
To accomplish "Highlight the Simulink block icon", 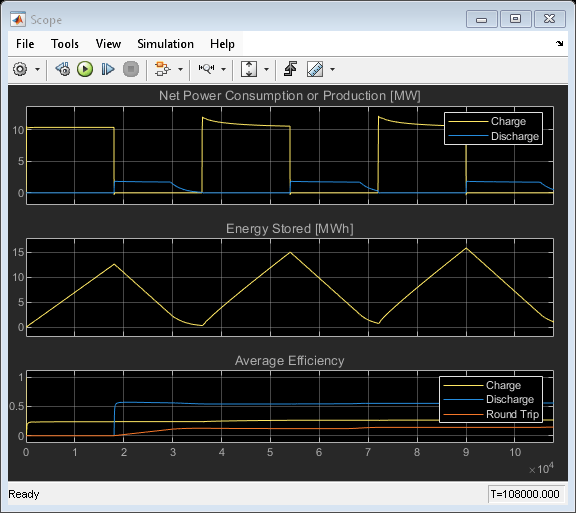I will (x=162, y=69).
